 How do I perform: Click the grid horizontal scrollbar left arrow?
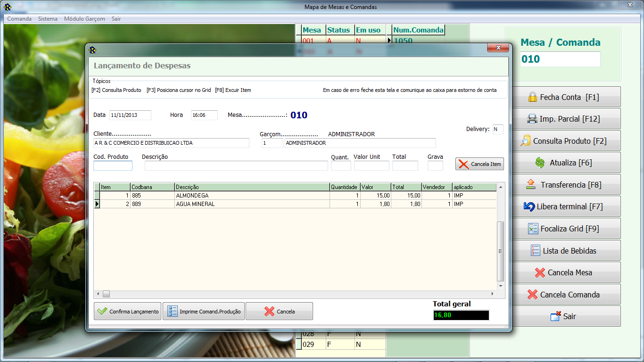(x=98, y=294)
